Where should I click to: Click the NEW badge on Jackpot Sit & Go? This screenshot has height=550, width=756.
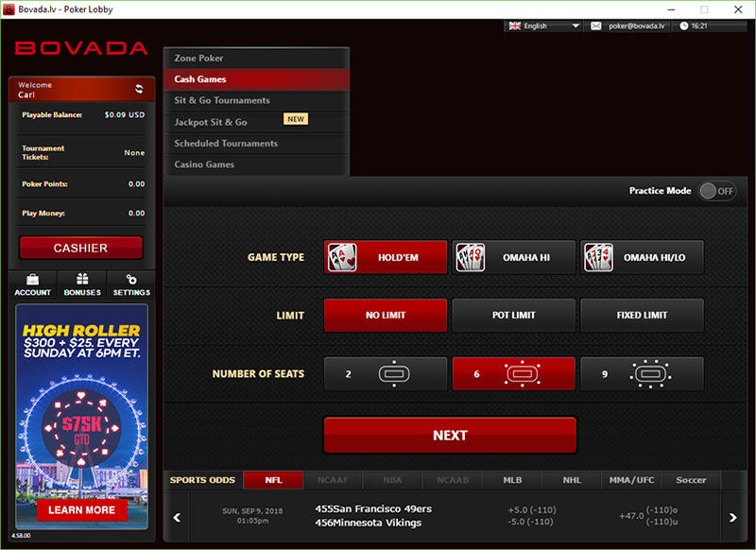point(296,119)
